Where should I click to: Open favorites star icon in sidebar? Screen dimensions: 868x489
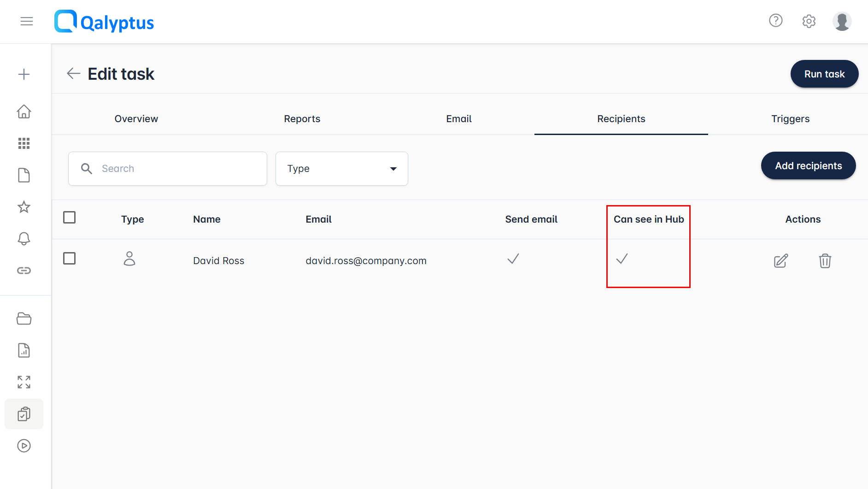click(x=24, y=207)
